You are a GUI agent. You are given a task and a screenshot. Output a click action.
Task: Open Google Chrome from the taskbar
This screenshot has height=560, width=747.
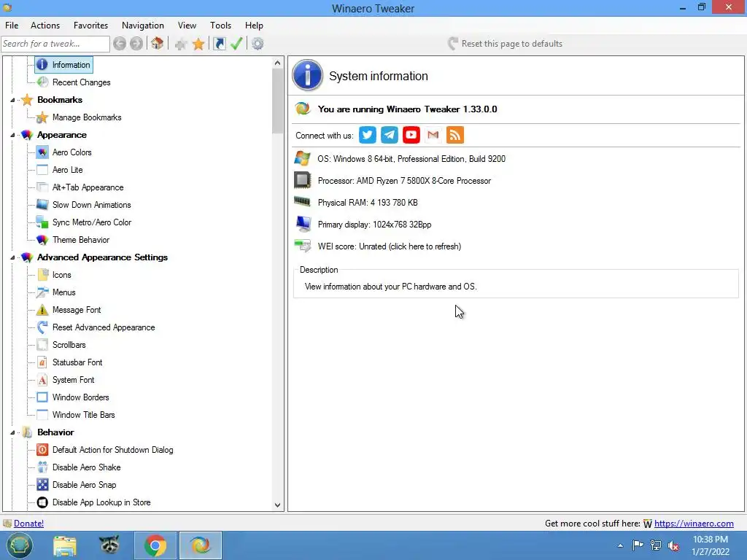(155, 545)
